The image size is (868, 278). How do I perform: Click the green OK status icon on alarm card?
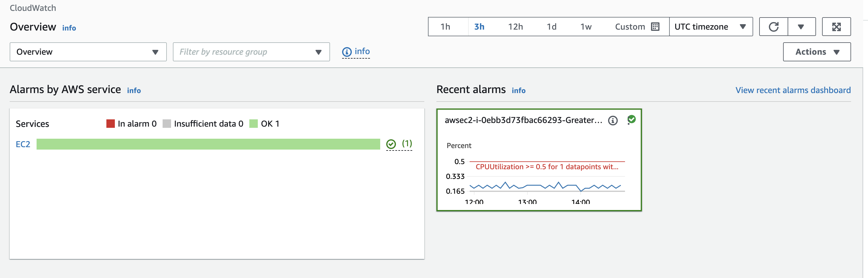click(x=631, y=119)
